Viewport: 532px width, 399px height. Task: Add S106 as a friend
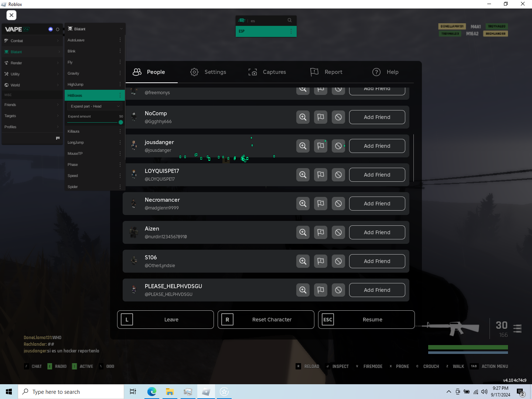(377, 261)
